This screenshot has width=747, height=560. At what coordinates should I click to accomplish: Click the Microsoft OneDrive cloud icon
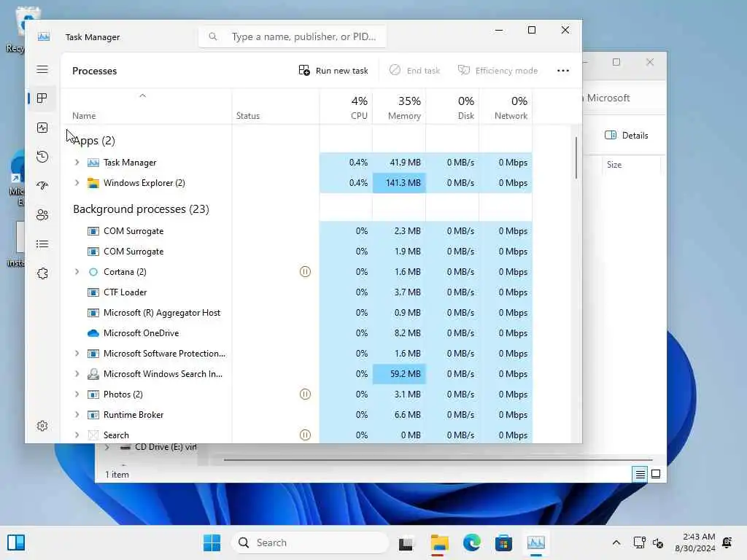click(x=93, y=333)
